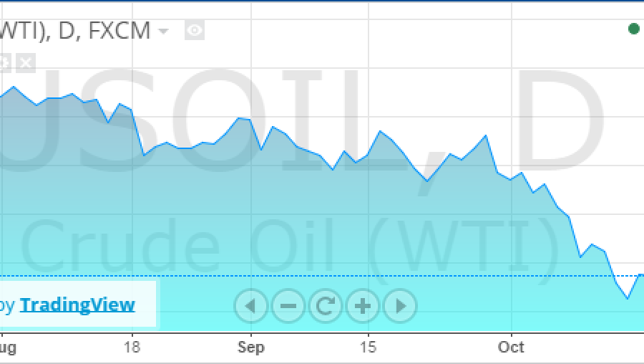Click the scroll-left arrow chart control

pyautogui.click(x=250, y=305)
